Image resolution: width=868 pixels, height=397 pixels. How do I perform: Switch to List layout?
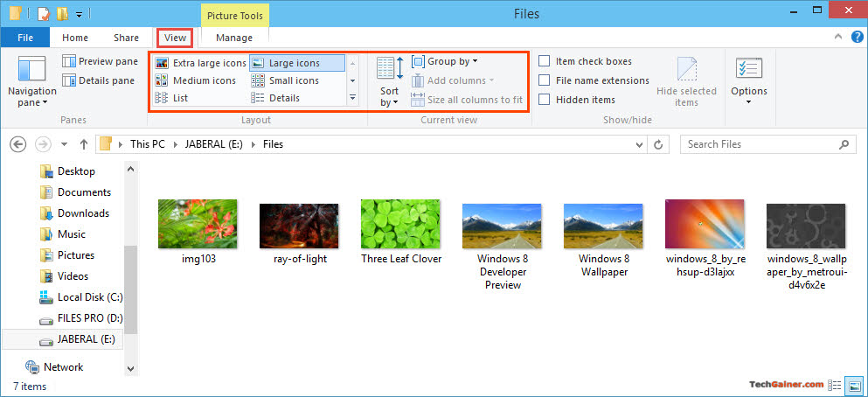click(171, 98)
